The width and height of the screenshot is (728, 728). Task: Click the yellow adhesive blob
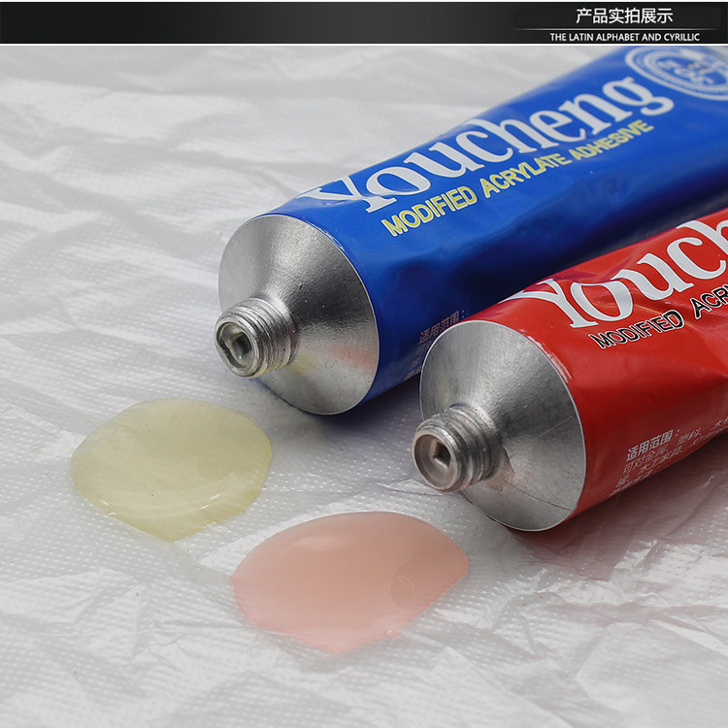[172, 469]
